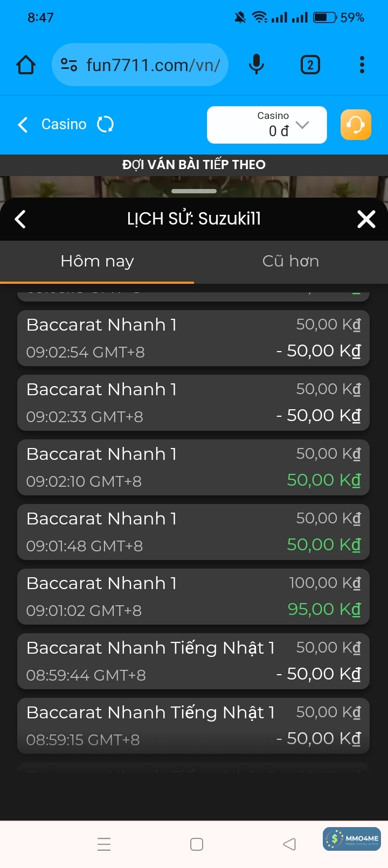Tap the Android recent apps button

pos(104,844)
